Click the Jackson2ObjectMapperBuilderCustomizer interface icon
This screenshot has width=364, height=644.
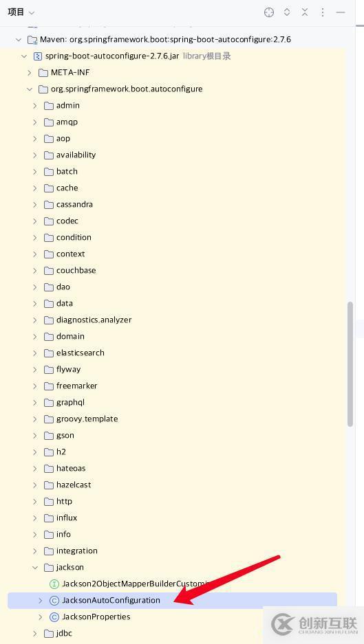(x=54, y=584)
